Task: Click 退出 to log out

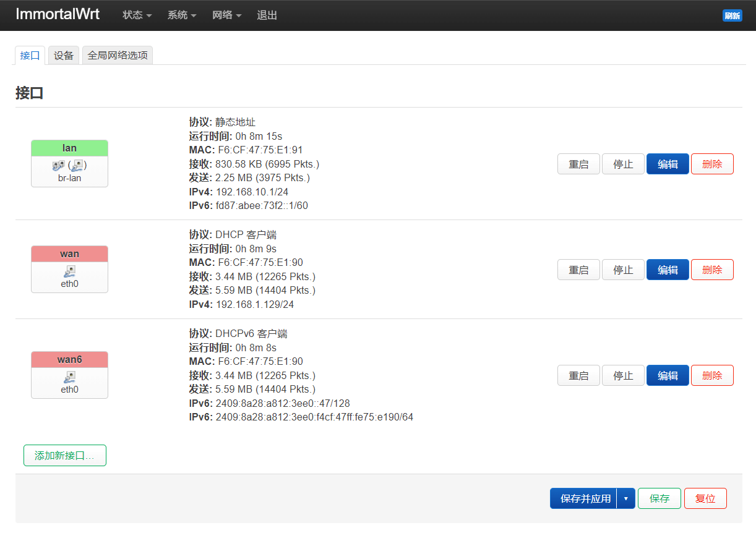Action: tap(267, 15)
